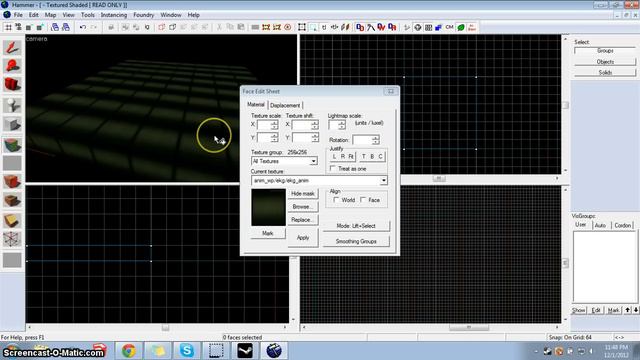Screen dimensions: 640x360
Task: Click the Mark button under texture preview
Action: 268,233
